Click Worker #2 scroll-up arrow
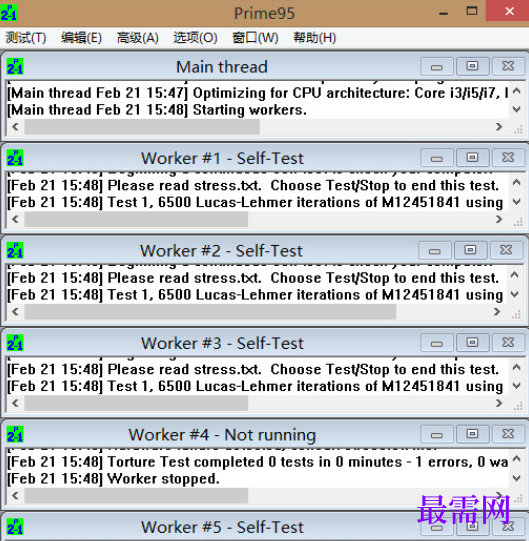529x541 pixels. click(x=515, y=275)
